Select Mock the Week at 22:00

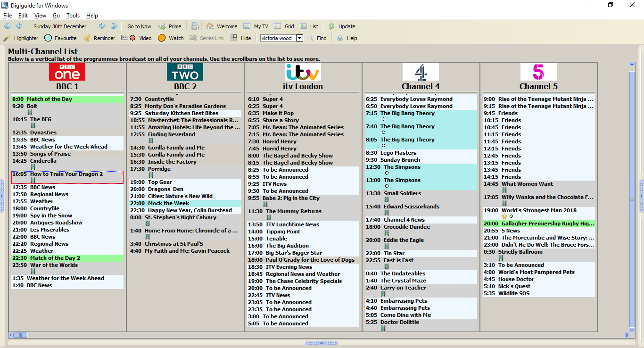(185, 203)
